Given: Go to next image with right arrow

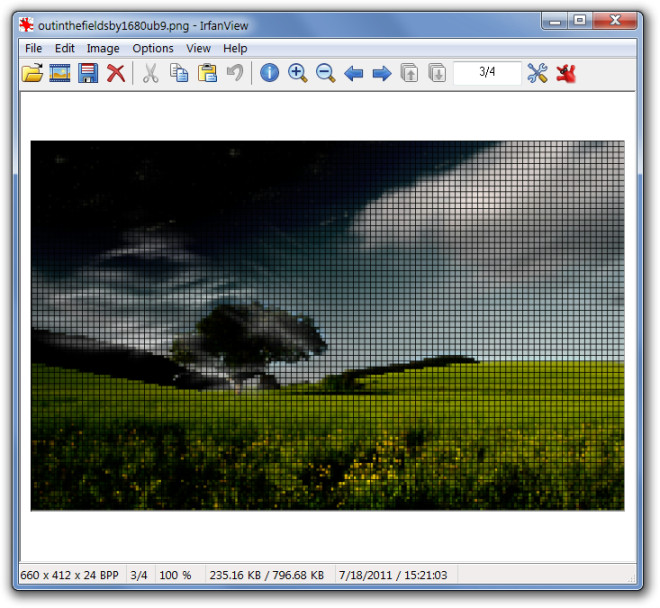Looking at the screenshot, I should [382, 74].
